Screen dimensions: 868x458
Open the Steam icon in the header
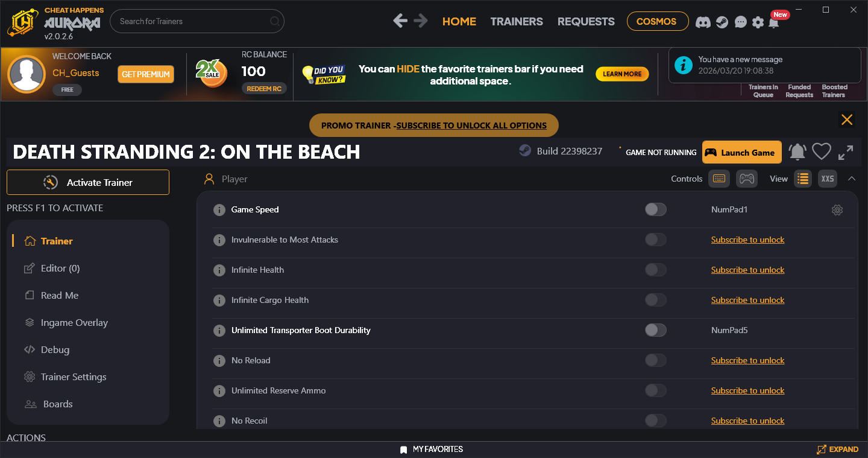(722, 22)
